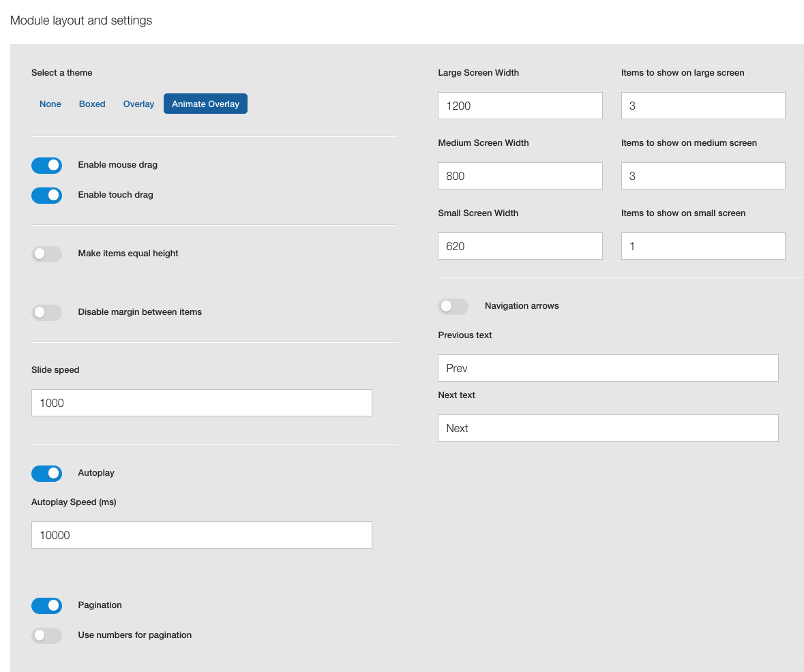Switch off the Pagination toggle
The image size is (804, 672).
click(46, 606)
